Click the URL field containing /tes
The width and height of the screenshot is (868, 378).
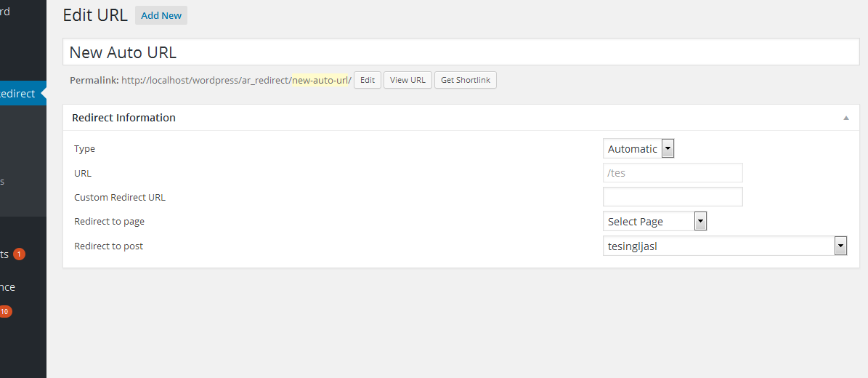(x=673, y=173)
